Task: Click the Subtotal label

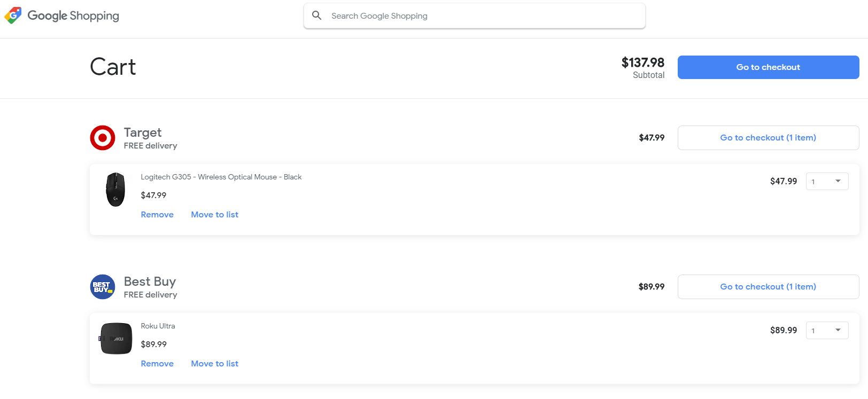Action: coord(648,75)
